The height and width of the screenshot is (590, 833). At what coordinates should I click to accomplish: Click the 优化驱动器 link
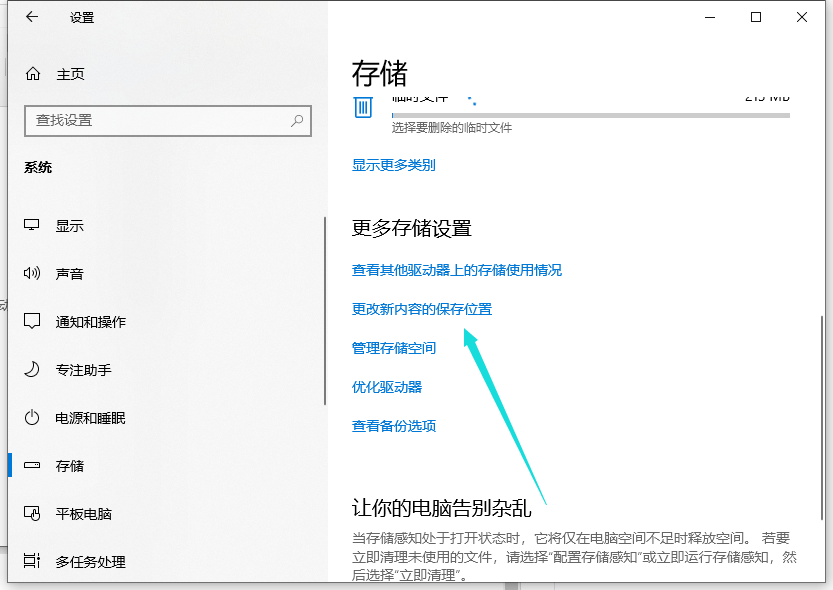(x=387, y=387)
